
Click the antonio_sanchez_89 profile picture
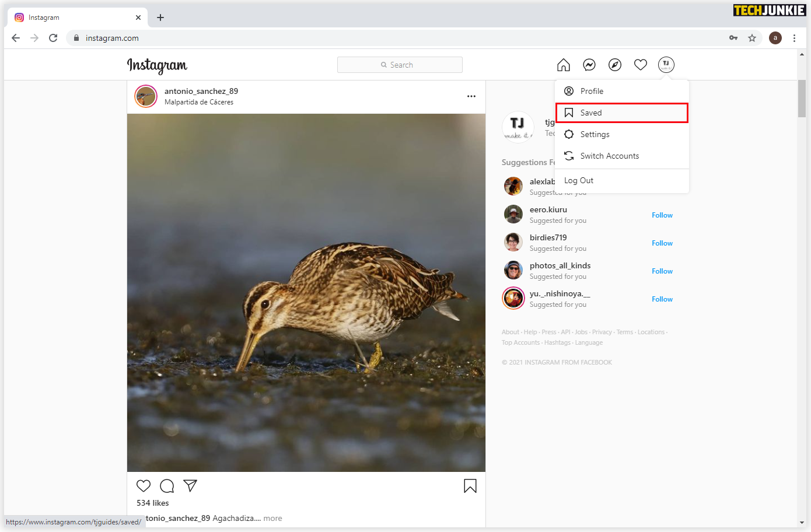coord(145,96)
